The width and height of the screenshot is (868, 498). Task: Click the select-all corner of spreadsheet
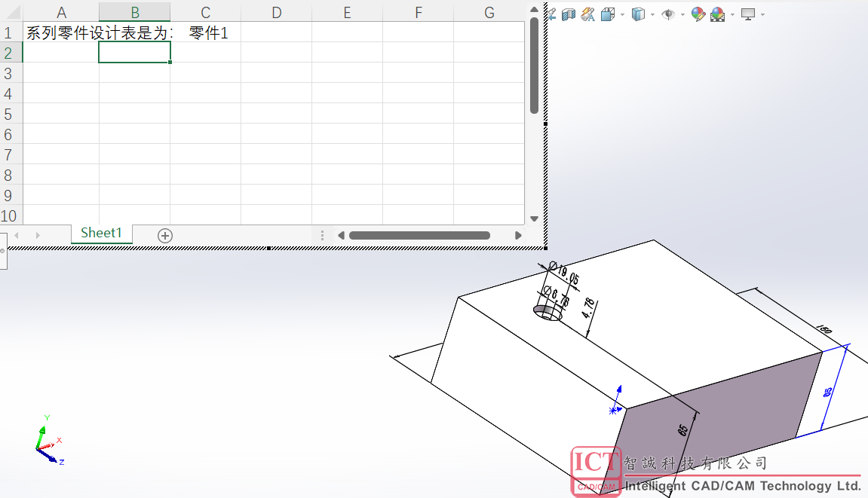(x=11, y=12)
